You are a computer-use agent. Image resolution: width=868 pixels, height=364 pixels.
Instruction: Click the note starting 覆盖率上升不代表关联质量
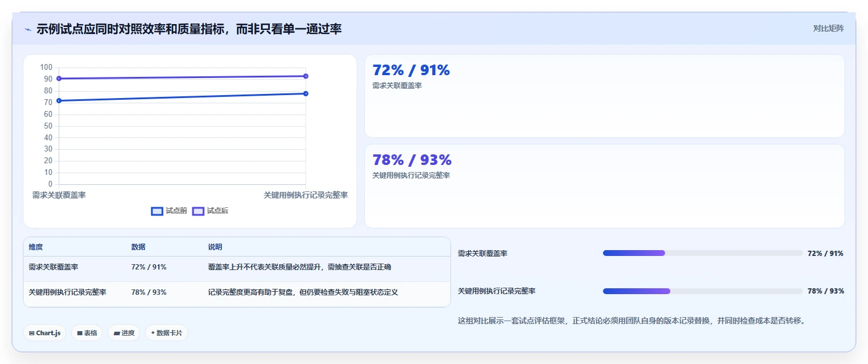point(300,267)
